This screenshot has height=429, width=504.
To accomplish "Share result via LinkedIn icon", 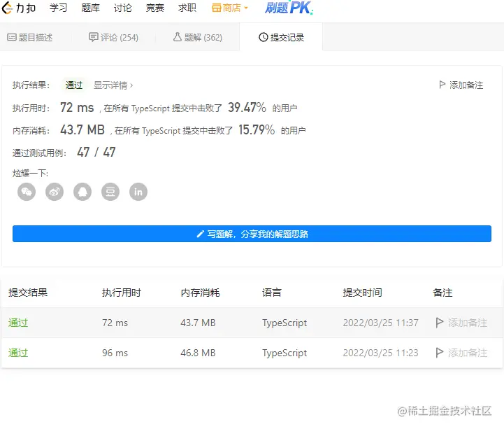I will pyautogui.click(x=138, y=192).
